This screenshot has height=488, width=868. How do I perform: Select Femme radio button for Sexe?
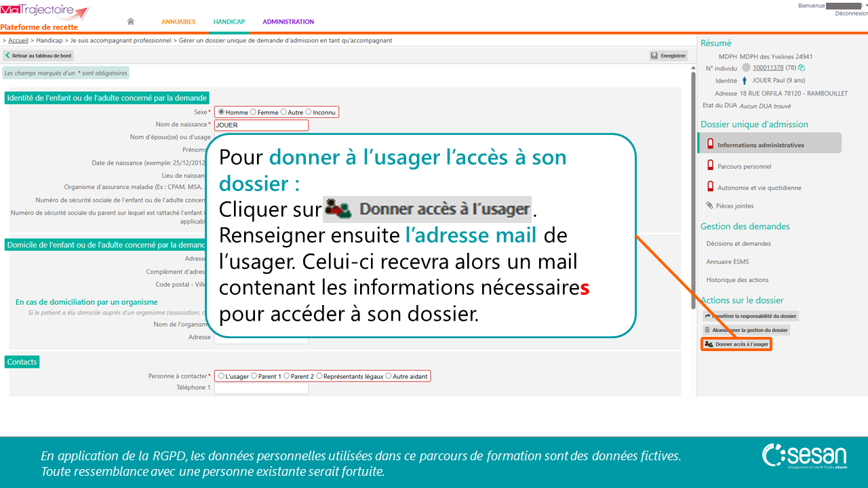tap(254, 113)
